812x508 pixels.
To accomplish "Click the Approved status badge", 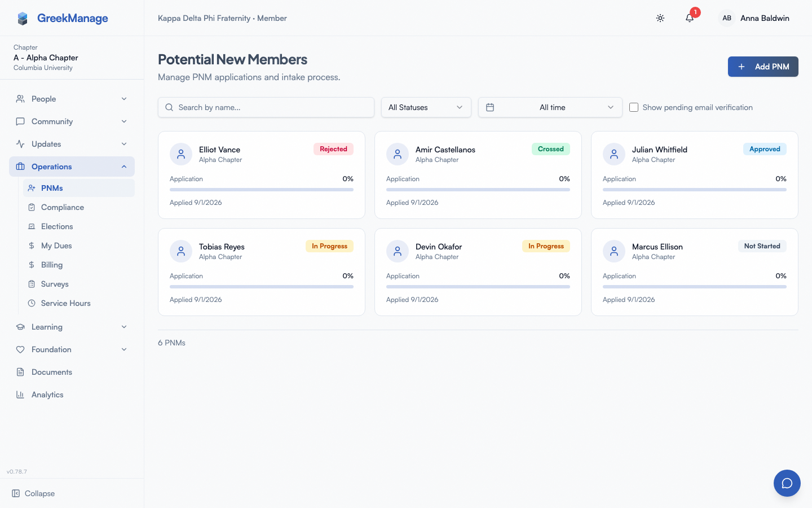I will (765, 149).
